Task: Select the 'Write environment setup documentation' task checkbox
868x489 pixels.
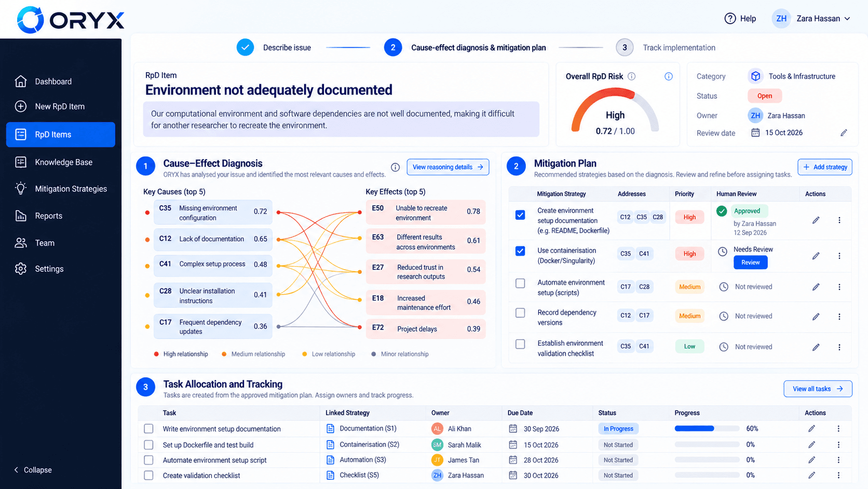Action: (148, 429)
